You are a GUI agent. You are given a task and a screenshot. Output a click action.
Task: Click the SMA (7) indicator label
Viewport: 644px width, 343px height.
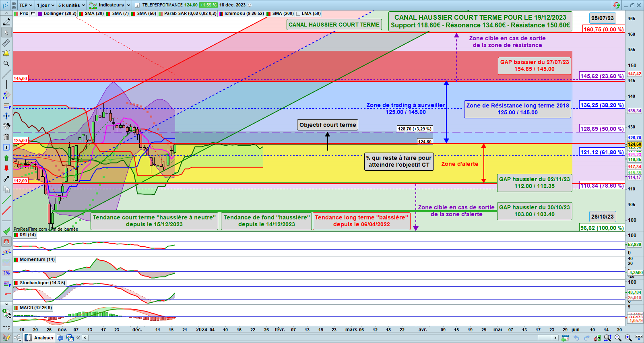pyautogui.click(x=118, y=14)
